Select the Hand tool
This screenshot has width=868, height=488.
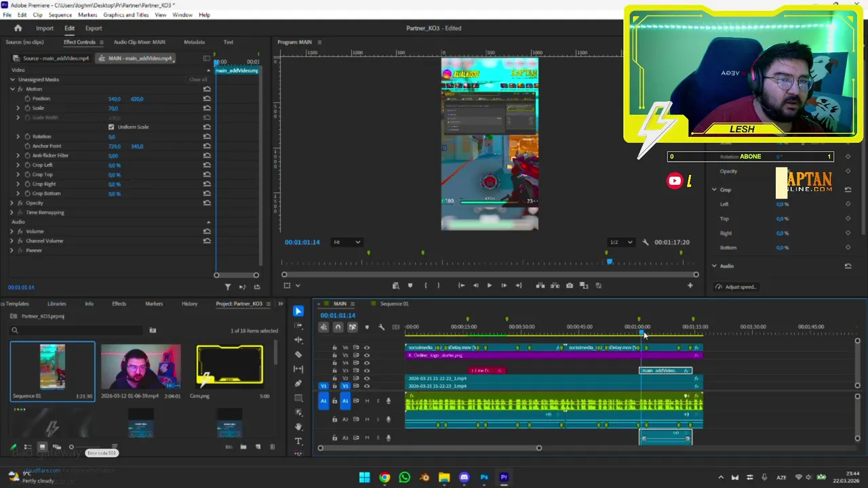tap(298, 427)
